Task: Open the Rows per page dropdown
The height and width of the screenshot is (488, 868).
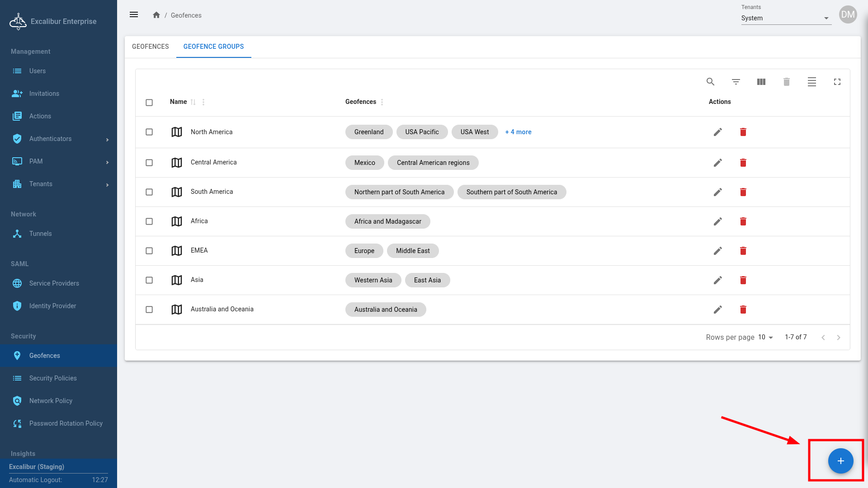Action: coord(765,338)
